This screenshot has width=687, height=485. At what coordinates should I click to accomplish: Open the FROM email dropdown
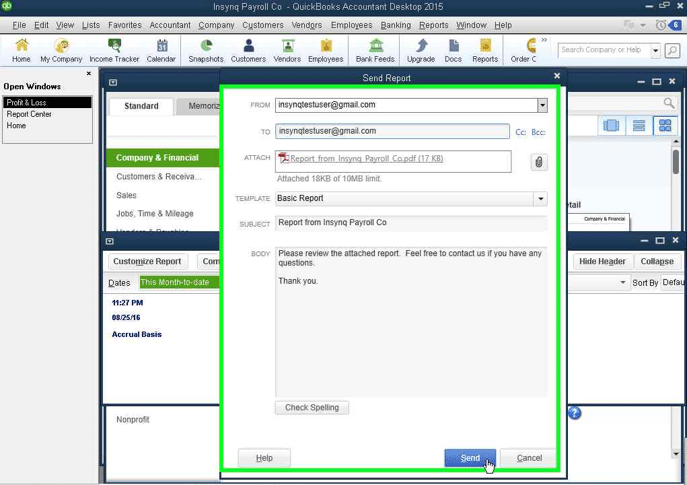[x=542, y=105]
